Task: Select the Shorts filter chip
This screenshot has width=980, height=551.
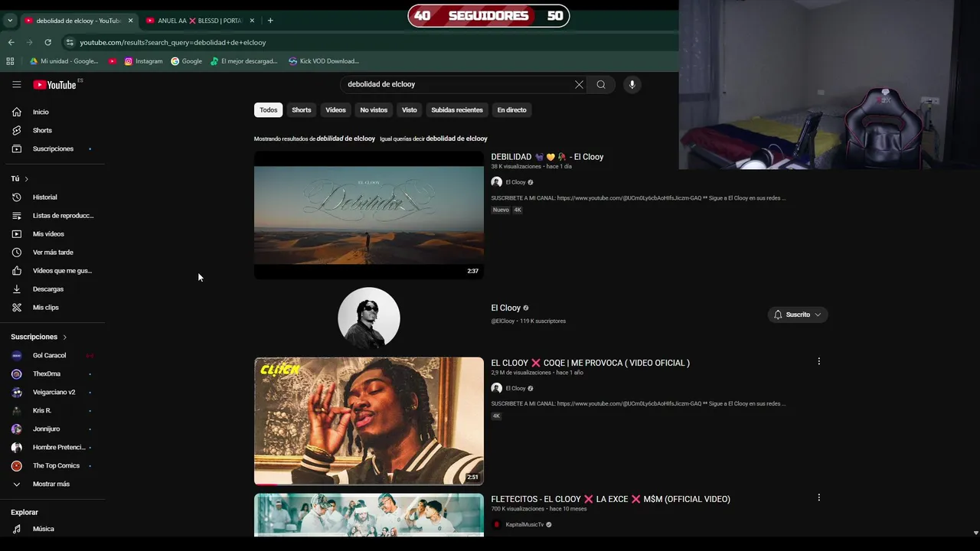Action: pyautogui.click(x=302, y=110)
